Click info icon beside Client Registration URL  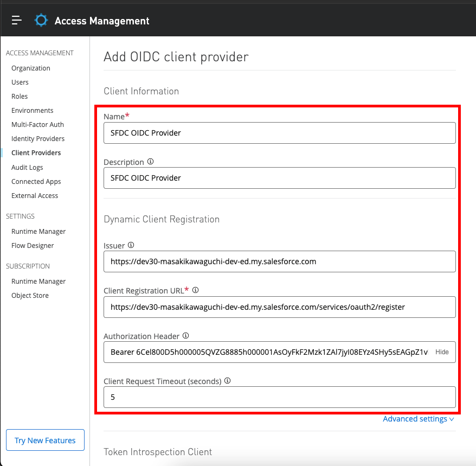tap(196, 290)
